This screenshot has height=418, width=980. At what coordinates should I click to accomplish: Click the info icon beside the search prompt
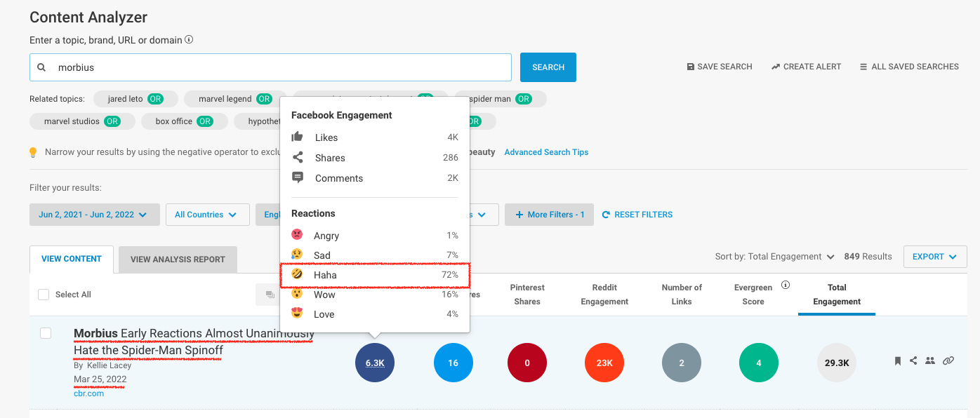pos(189,40)
